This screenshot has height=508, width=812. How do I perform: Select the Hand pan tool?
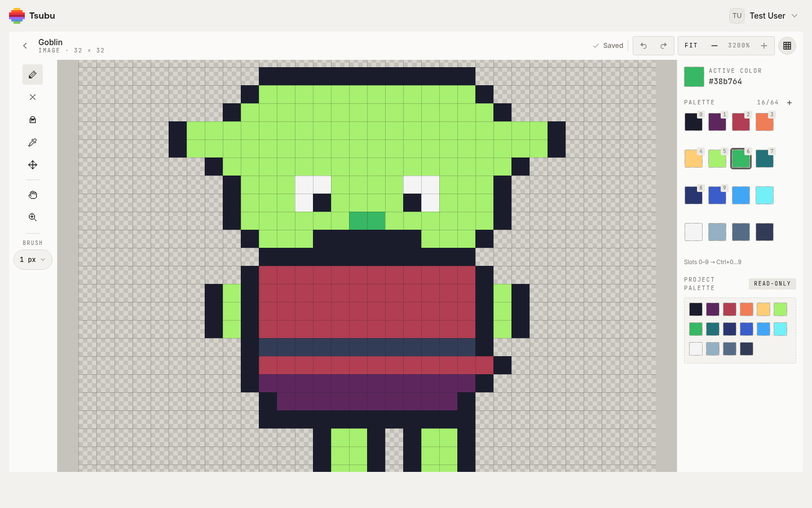pyautogui.click(x=33, y=195)
